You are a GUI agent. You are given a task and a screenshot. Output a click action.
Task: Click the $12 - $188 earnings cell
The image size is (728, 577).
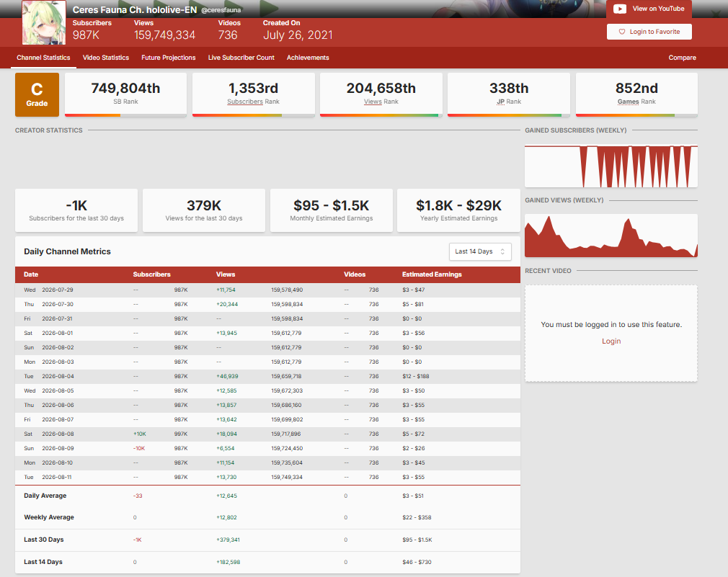(416, 376)
